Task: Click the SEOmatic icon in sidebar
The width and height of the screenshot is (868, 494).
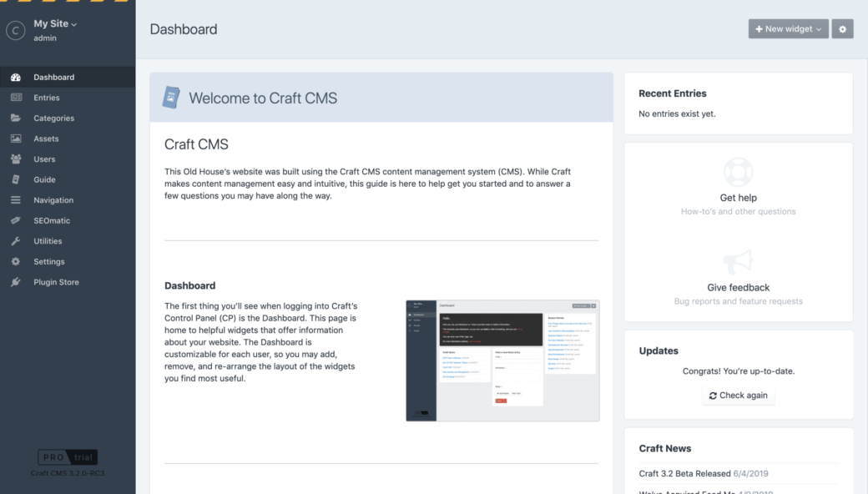Action: click(16, 220)
